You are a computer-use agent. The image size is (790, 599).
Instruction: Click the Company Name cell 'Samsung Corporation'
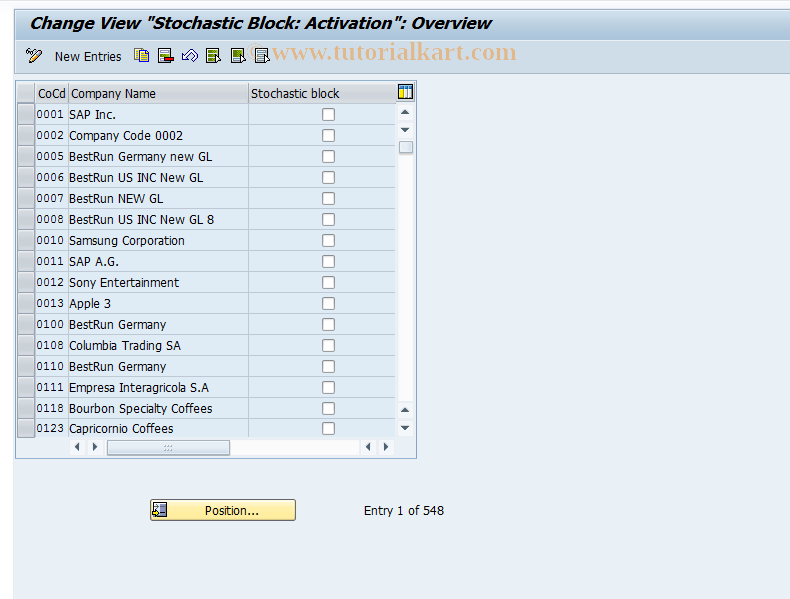(158, 240)
